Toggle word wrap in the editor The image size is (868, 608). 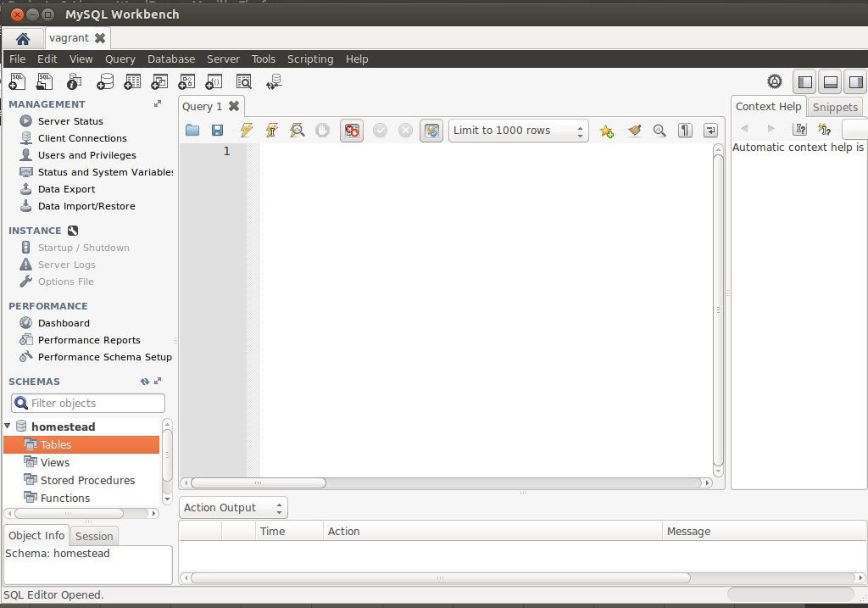pyautogui.click(x=710, y=131)
